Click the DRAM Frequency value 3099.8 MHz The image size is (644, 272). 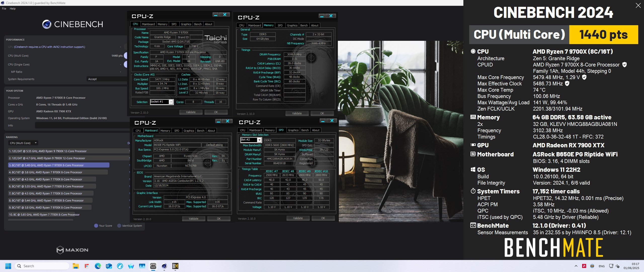[x=294, y=54]
